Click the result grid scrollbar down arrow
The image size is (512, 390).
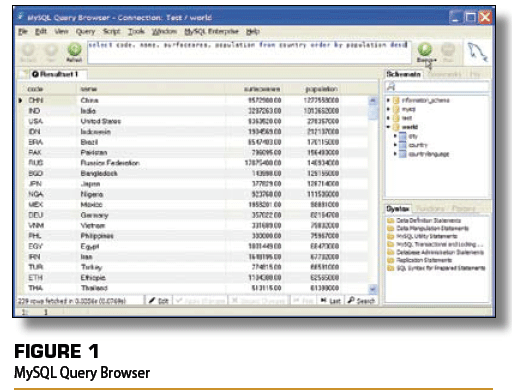click(373, 289)
